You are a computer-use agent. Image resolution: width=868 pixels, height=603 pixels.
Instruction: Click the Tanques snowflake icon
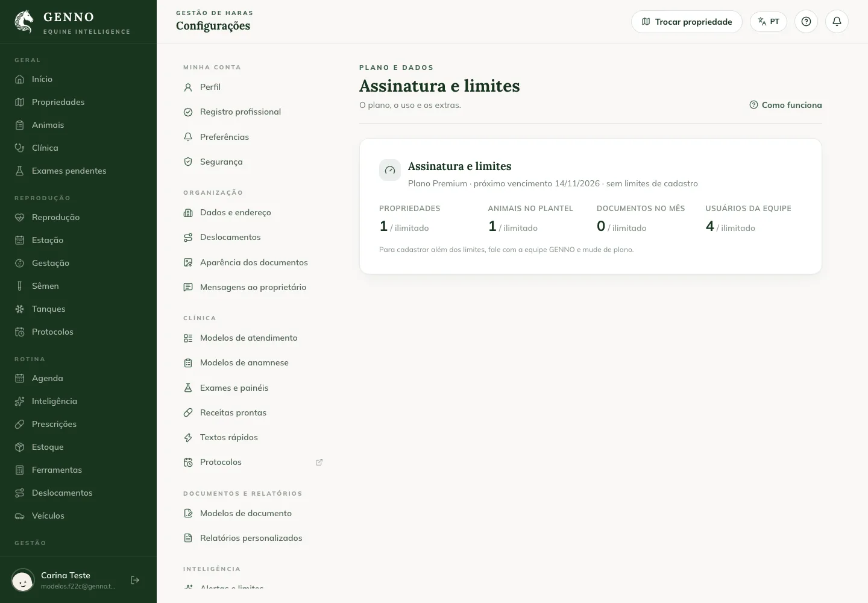tap(20, 309)
